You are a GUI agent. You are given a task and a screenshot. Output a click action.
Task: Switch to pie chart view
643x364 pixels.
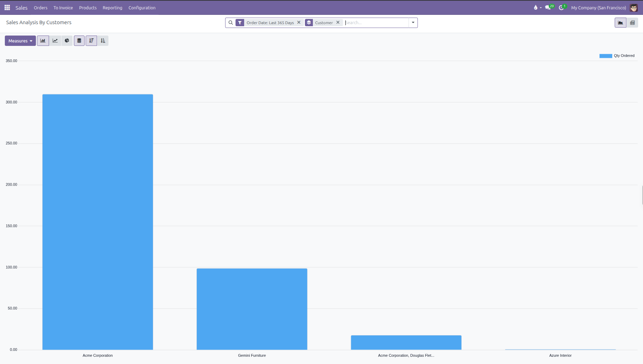67,41
